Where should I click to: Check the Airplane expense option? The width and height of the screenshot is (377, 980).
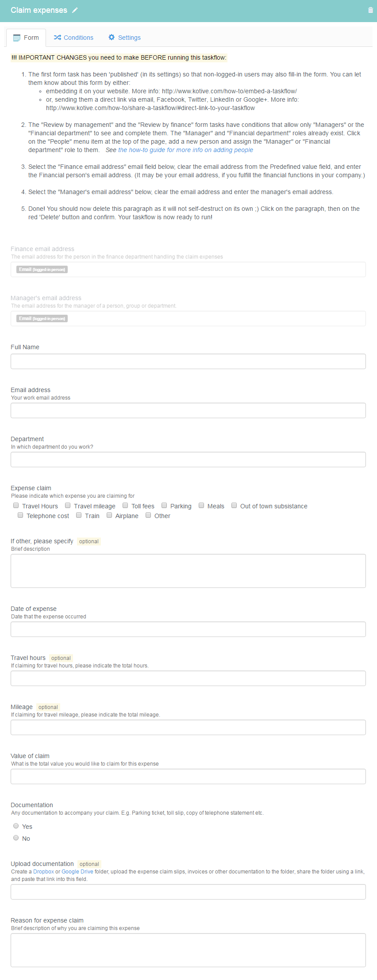click(109, 515)
